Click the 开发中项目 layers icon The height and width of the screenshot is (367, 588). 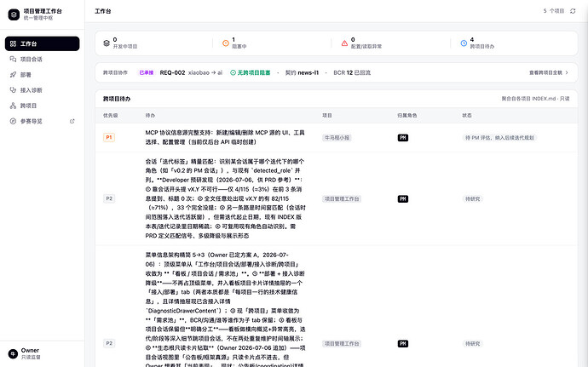[x=107, y=43]
